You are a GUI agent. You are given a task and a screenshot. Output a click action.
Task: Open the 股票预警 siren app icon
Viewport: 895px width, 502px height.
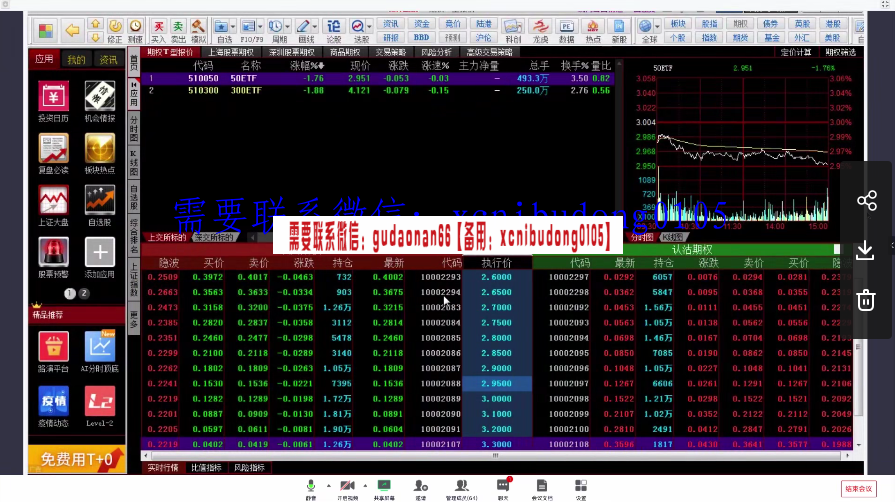[x=53, y=252]
